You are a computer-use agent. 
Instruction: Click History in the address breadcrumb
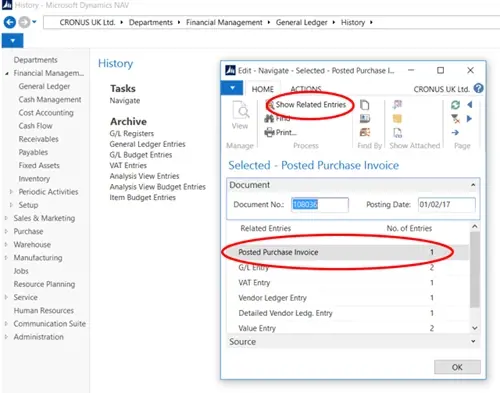click(x=353, y=22)
